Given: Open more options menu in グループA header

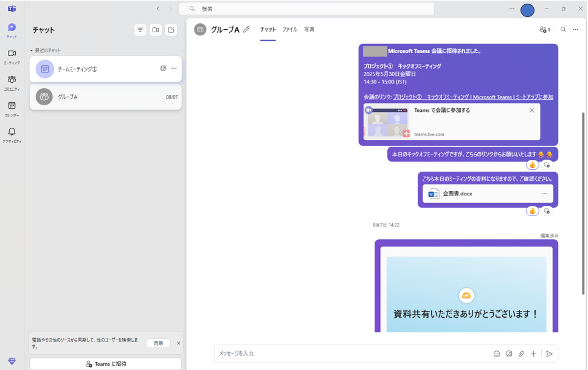Looking at the screenshot, I should 576,29.
